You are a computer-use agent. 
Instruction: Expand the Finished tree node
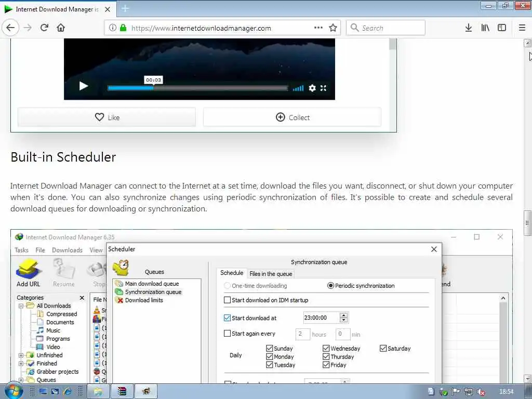[21, 363]
